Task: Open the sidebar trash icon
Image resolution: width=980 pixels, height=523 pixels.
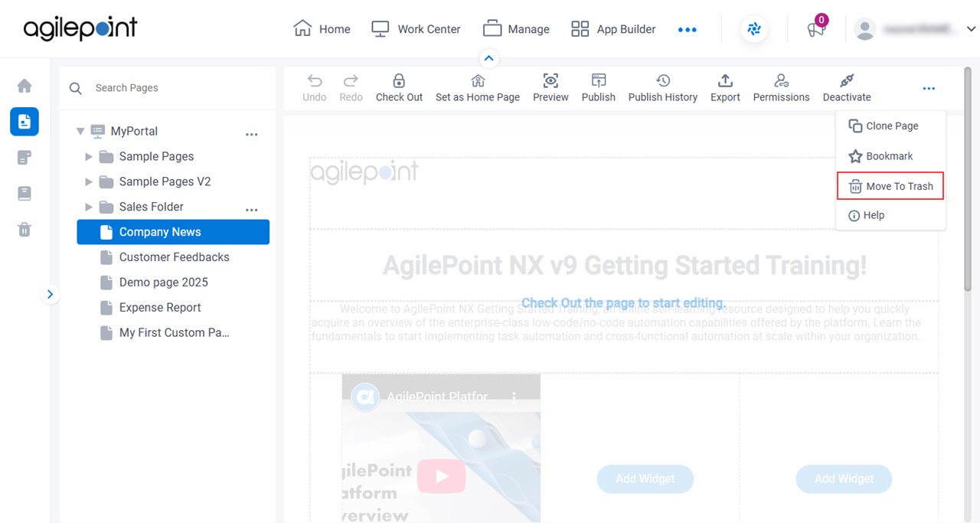Action: tap(24, 230)
